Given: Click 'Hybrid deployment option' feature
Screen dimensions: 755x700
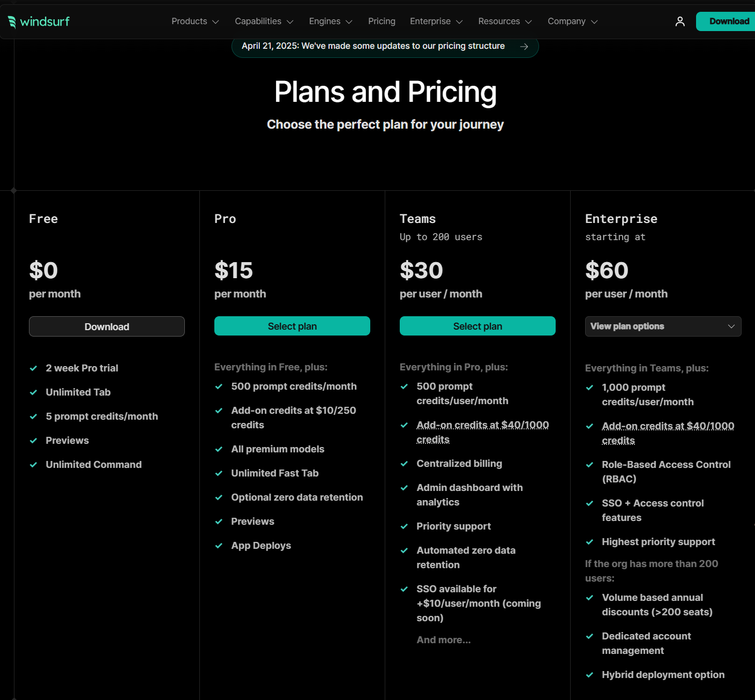Looking at the screenshot, I should [663, 675].
